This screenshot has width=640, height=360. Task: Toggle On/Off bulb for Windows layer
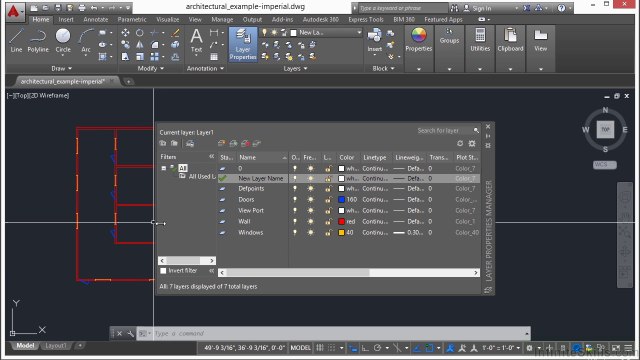(295, 233)
